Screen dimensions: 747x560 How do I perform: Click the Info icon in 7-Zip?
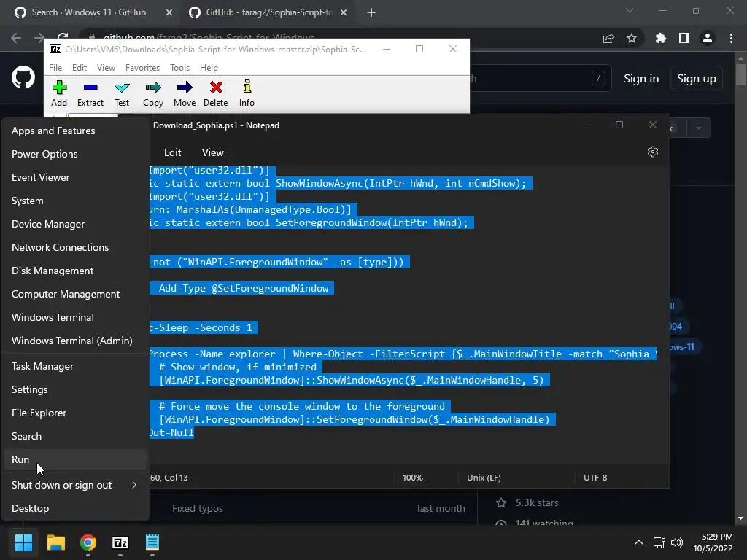pos(247,93)
